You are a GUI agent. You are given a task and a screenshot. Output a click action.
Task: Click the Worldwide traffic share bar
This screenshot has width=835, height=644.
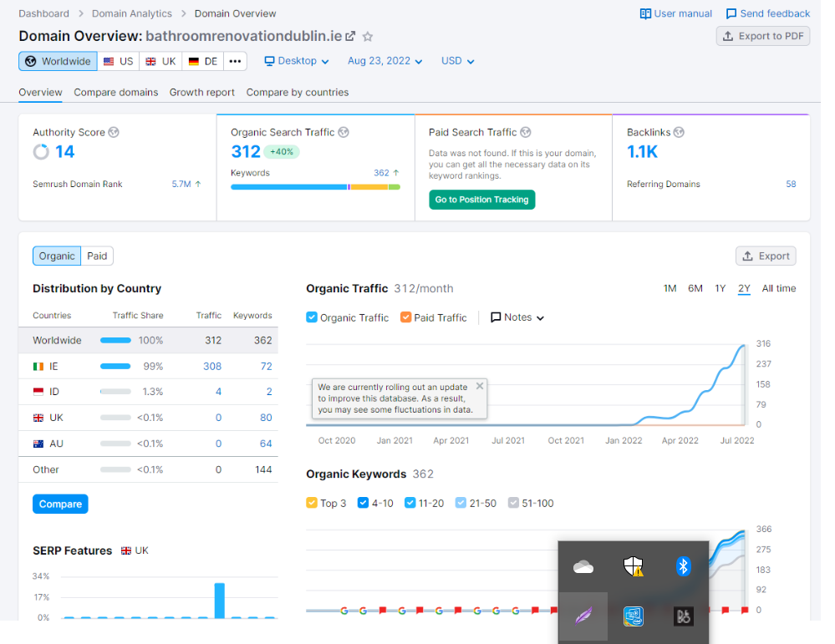click(115, 340)
